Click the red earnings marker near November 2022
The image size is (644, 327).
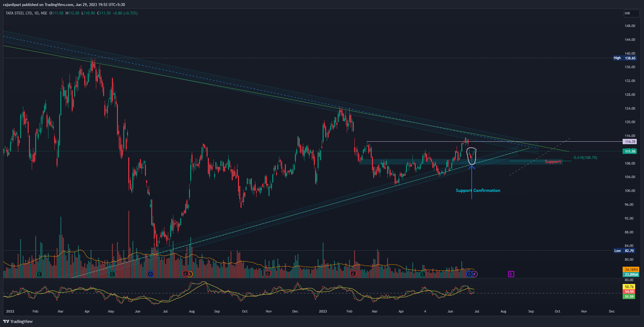click(268, 274)
